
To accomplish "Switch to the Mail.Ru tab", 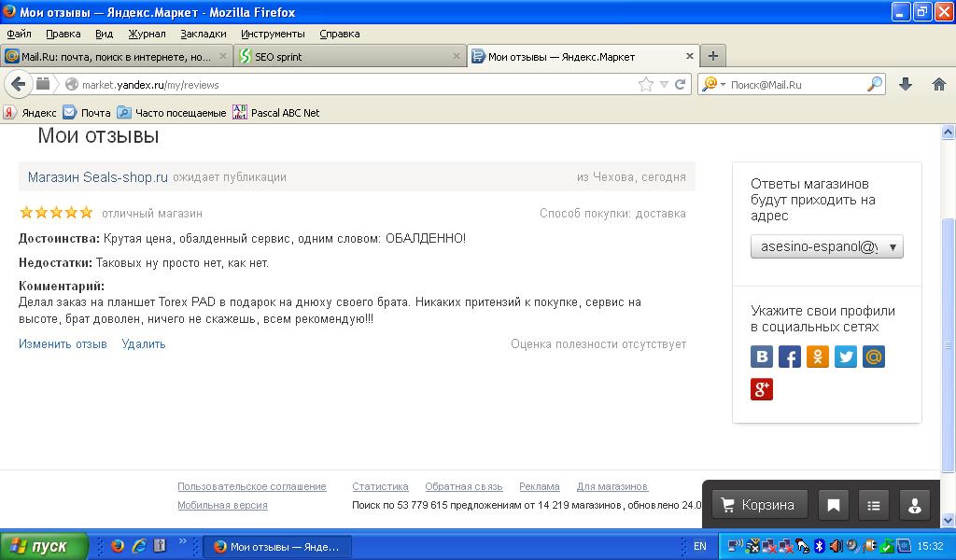I will [116, 56].
